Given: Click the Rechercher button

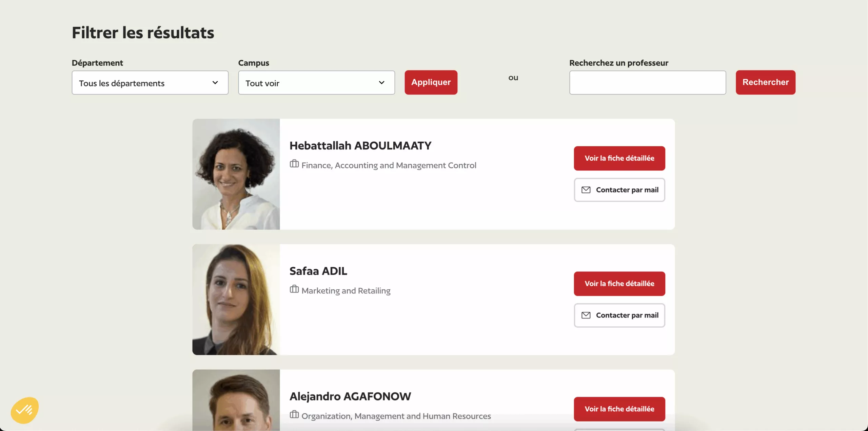Looking at the screenshot, I should (x=766, y=82).
